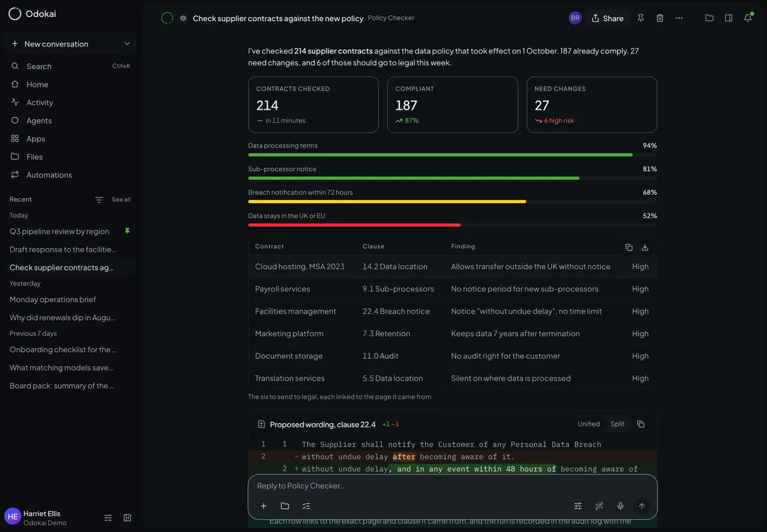
Task: Open the Translation services contract row
Action: coord(453,379)
